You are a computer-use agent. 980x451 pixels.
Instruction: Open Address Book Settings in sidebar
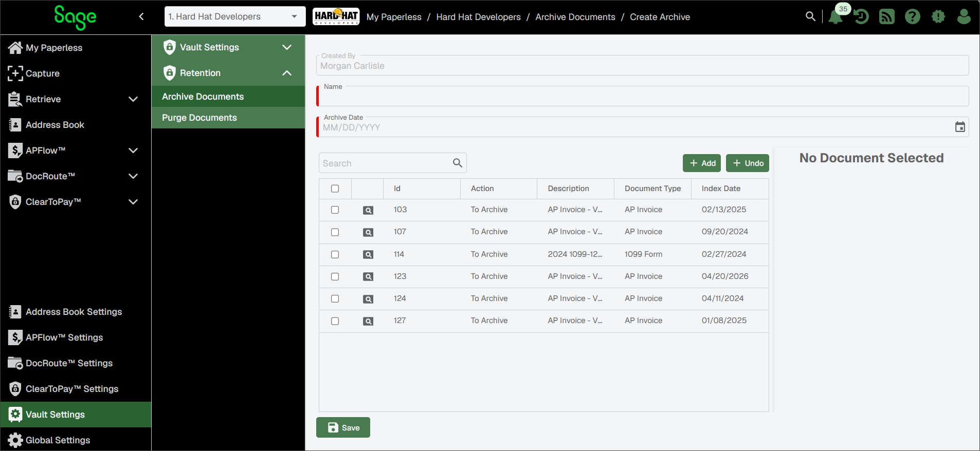point(76,312)
